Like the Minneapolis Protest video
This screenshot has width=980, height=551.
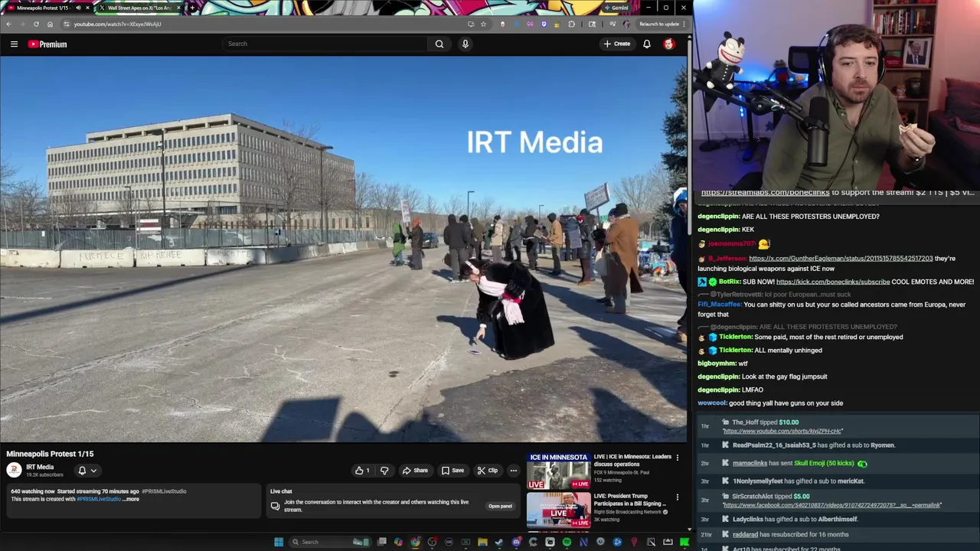(x=362, y=471)
